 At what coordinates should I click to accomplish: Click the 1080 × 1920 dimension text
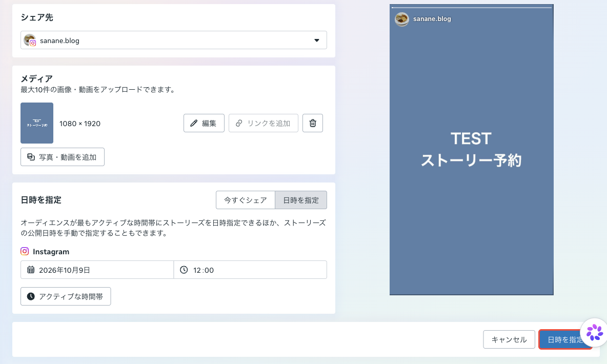click(x=80, y=124)
